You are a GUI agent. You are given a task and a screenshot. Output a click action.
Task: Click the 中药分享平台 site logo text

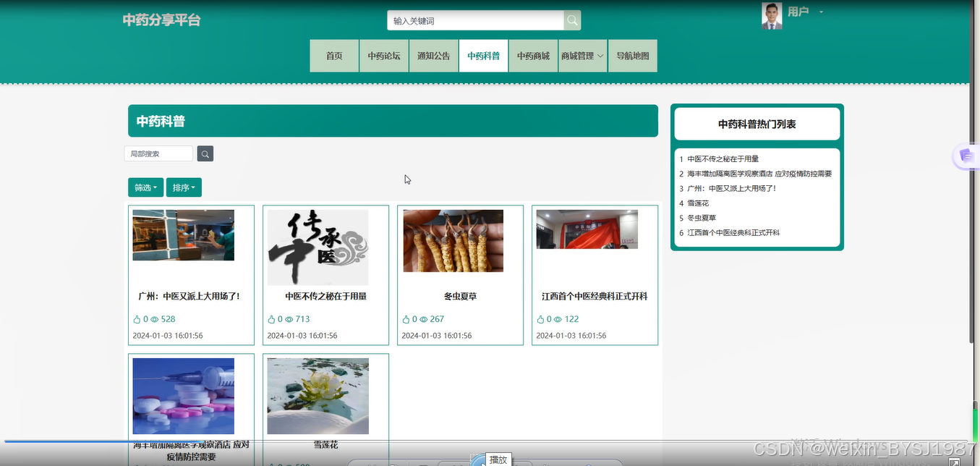(161, 20)
